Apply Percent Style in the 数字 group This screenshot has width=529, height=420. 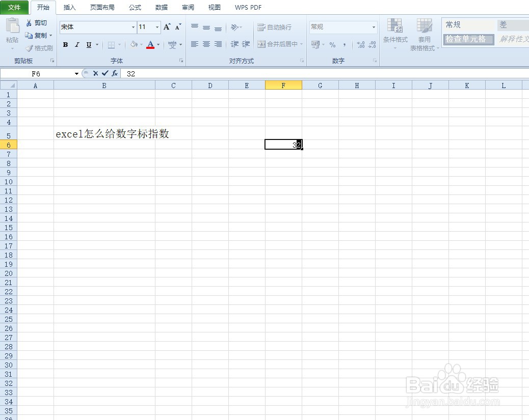click(332, 45)
